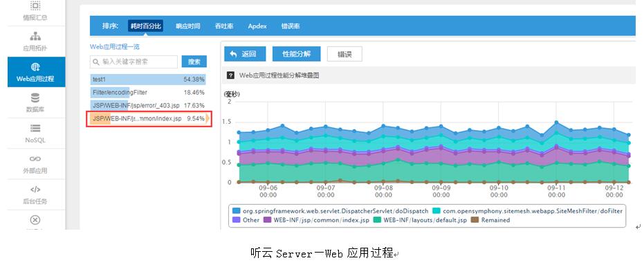Toggle DispatcherServlet/doDispatch legend swatch
This screenshot has width=644, height=265.
[236, 211]
